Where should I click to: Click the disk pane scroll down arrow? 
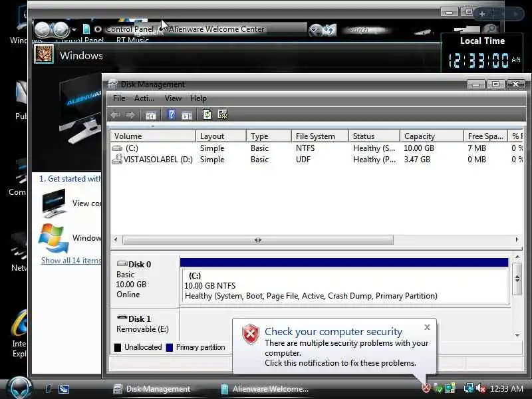[517, 335]
